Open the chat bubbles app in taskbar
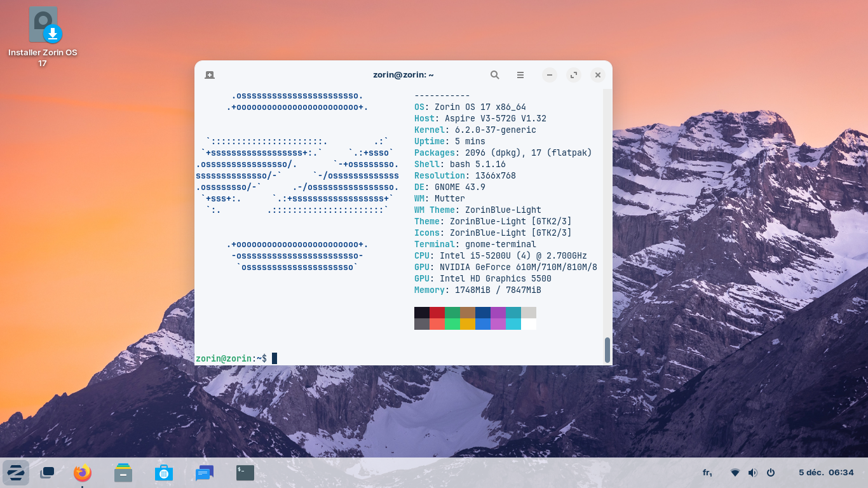Image resolution: width=868 pixels, height=488 pixels. coord(205,473)
